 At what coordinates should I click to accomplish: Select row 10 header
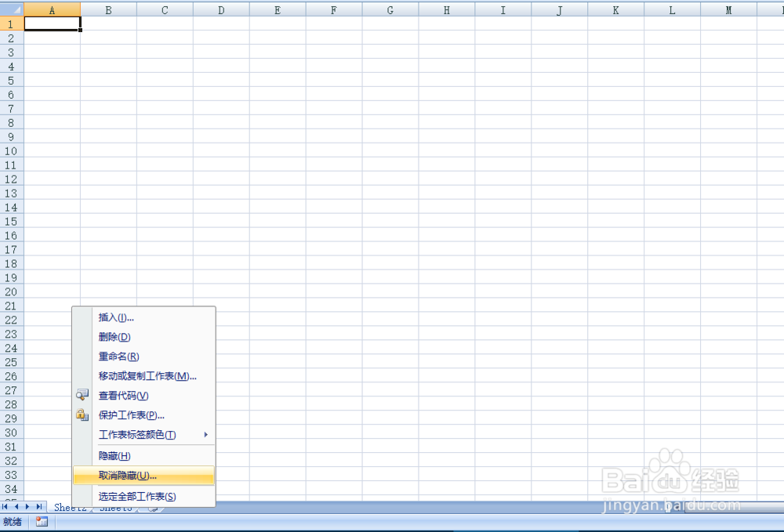tap(12, 151)
